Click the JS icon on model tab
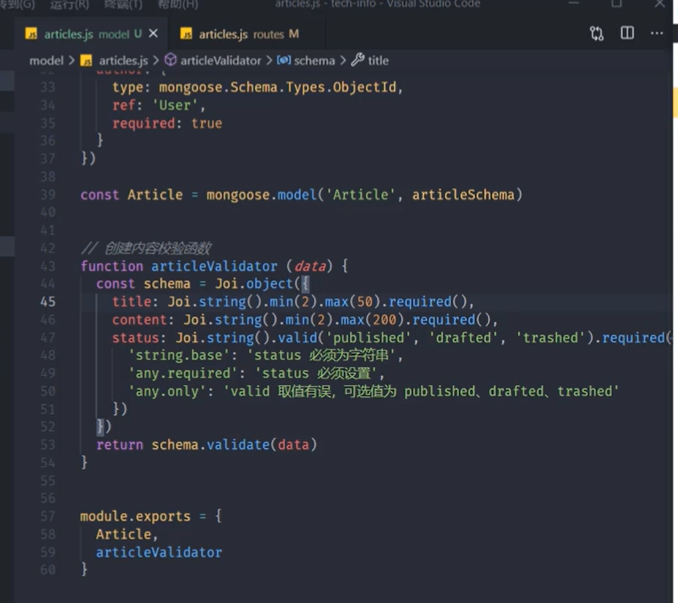 click(31, 34)
